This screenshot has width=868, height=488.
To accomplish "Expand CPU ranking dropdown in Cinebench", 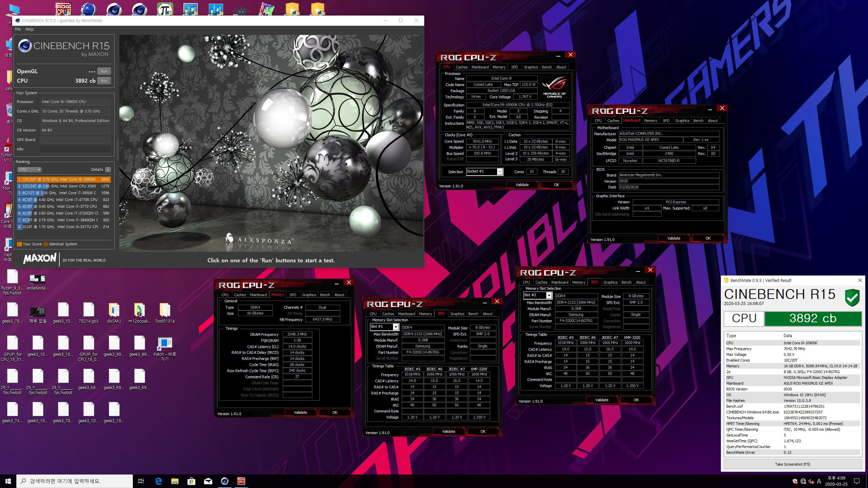I will [29, 169].
